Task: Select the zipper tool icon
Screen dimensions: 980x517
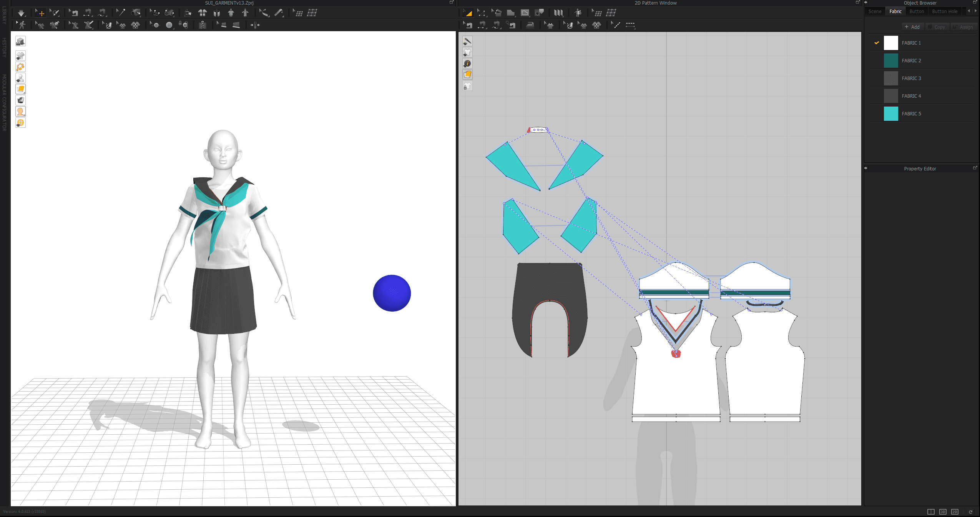Action: (x=203, y=25)
